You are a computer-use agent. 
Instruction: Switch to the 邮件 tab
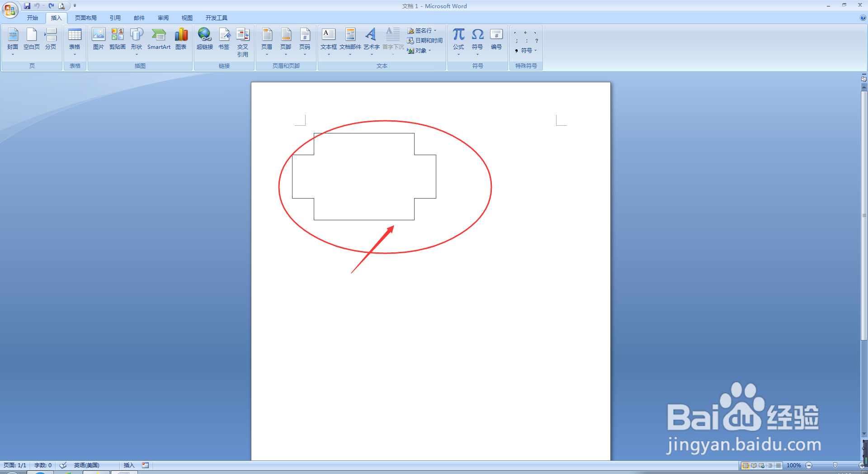click(x=139, y=18)
